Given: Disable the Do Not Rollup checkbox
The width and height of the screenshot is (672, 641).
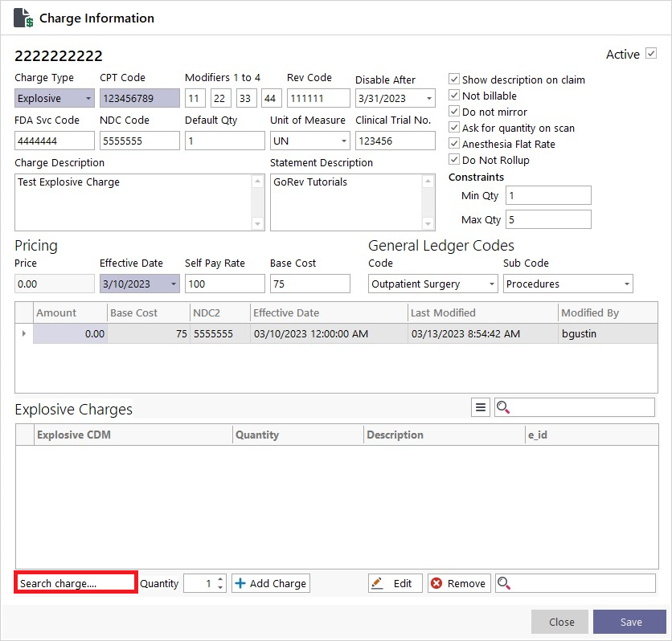Looking at the screenshot, I should pyautogui.click(x=454, y=160).
